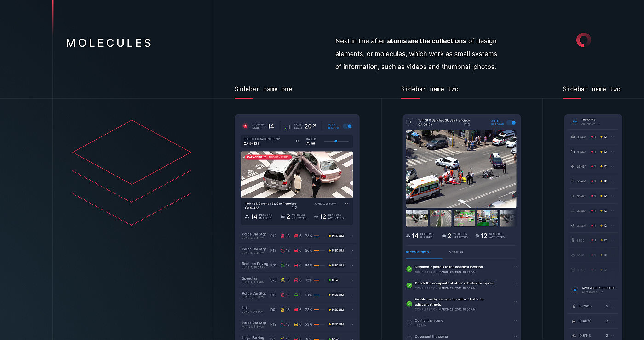This screenshot has height=340, width=644.
Task: Expand the 'All sensors' dropdown
Action: click(591, 124)
